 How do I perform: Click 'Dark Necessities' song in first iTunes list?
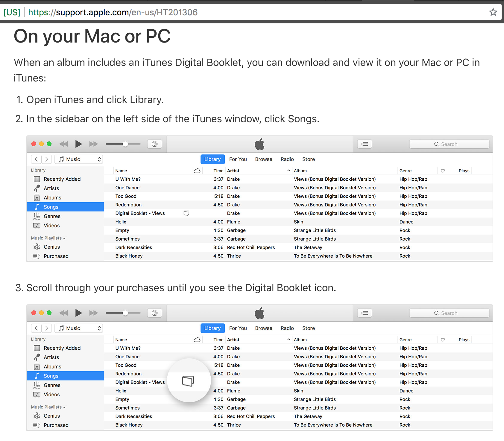pyautogui.click(x=134, y=247)
